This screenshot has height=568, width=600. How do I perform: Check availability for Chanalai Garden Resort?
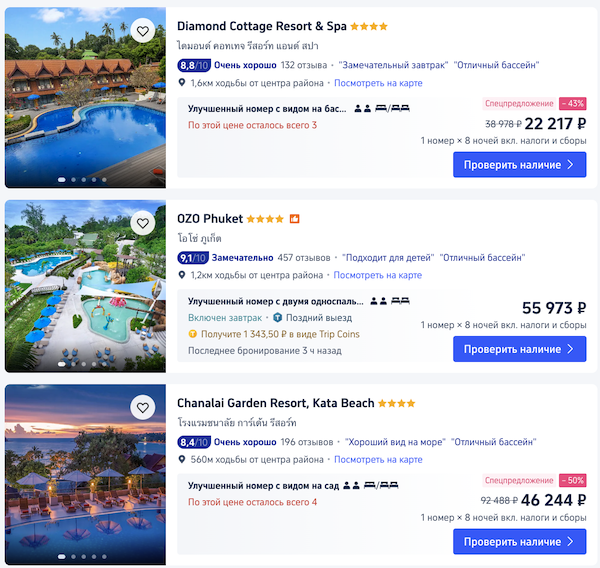pyautogui.click(x=519, y=541)
